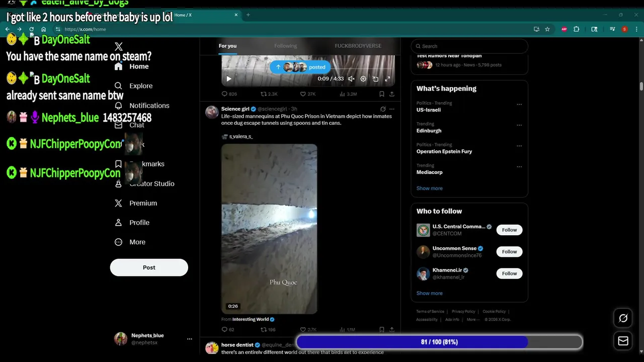This screenshot has height=362, width=644.
Task: Expand top video to fullscreen
Action: (x=387, y=79)
